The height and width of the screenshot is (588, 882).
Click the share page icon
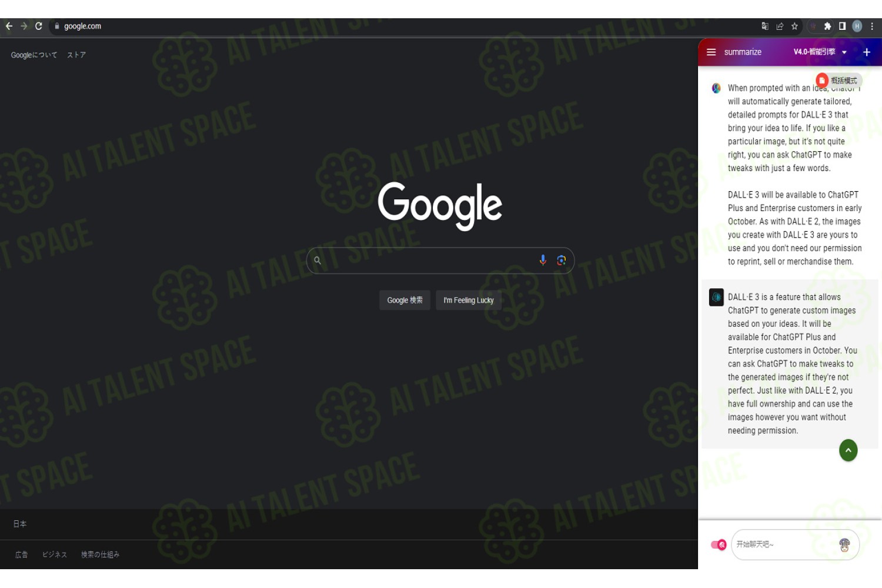(x=780, y=26)
